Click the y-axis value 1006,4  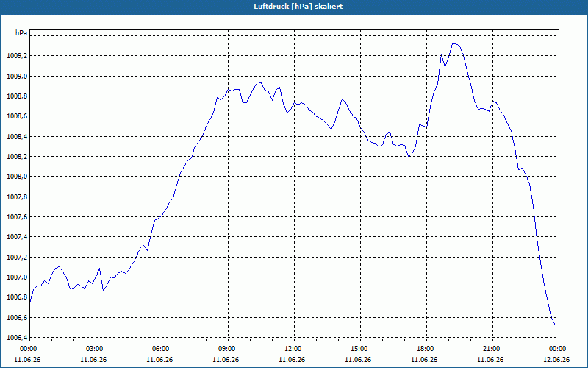(x=17, y=338)
